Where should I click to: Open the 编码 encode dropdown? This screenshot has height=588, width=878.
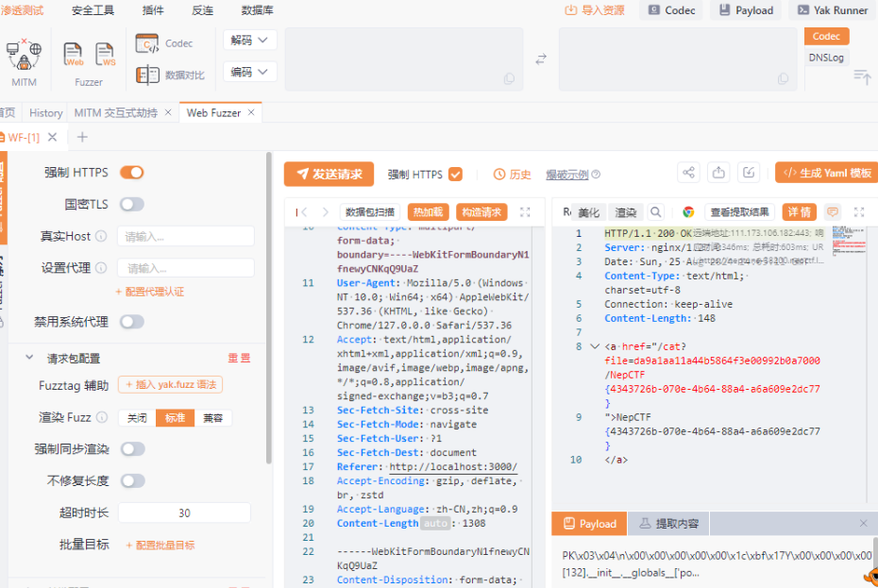[250, 72]
